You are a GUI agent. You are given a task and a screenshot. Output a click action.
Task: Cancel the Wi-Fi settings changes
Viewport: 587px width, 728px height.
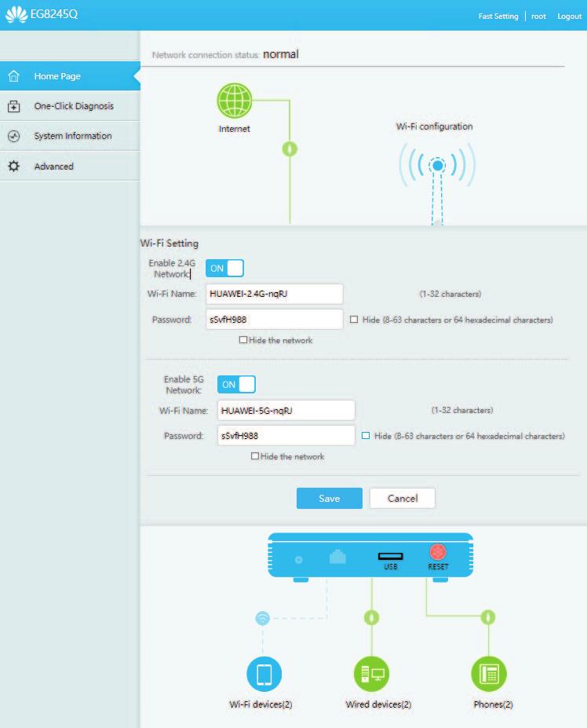403,498
